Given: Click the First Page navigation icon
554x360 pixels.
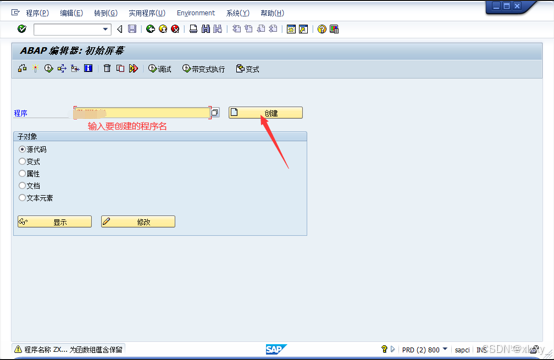Looking at the screenshot, I should pyautogui.click(x=237, y=29).
